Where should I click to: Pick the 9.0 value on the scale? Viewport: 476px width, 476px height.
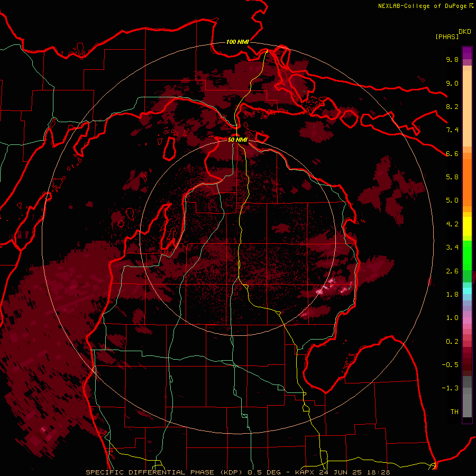click(452, 83)
